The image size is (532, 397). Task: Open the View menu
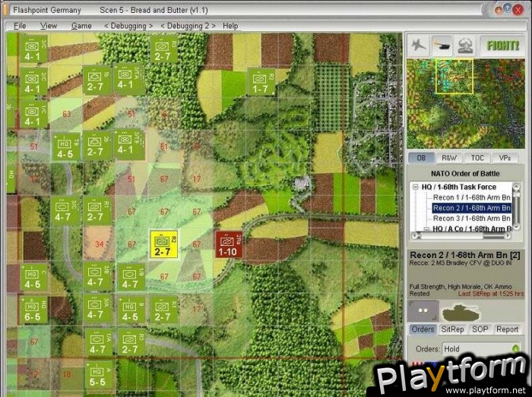pyautogui.click(x=49, y=26)
